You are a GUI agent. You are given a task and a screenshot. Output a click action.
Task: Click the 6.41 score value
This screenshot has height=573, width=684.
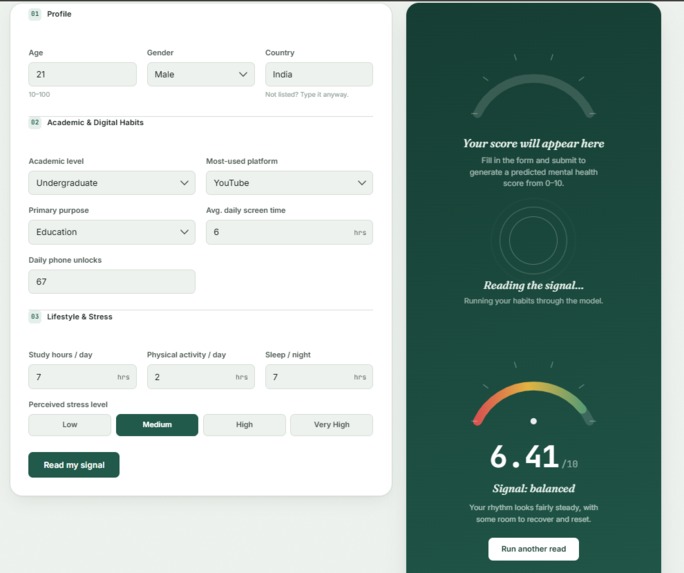click(524, 457)
